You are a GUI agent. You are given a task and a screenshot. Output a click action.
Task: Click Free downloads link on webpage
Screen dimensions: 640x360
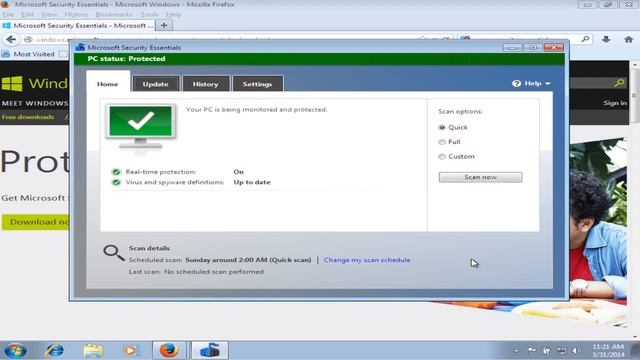28,117
